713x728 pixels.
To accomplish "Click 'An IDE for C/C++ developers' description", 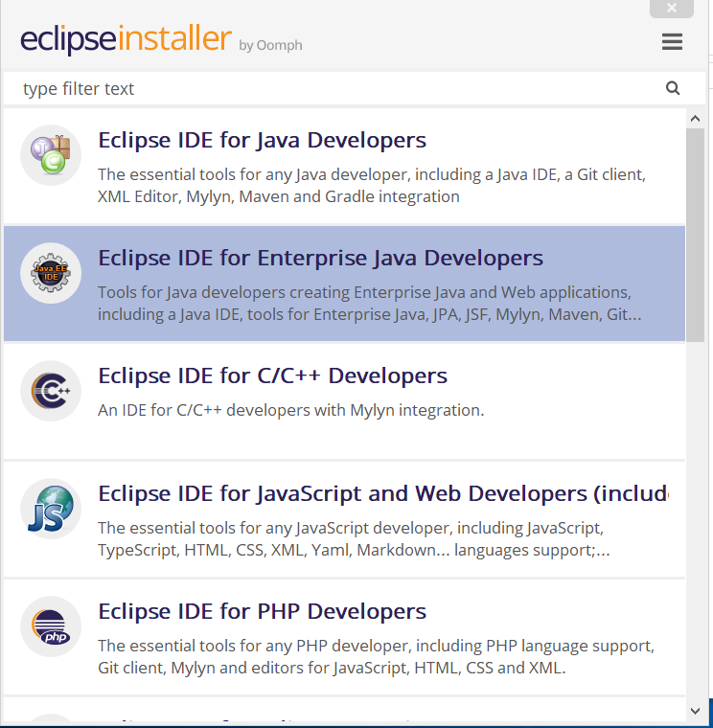I will [290, 410].
